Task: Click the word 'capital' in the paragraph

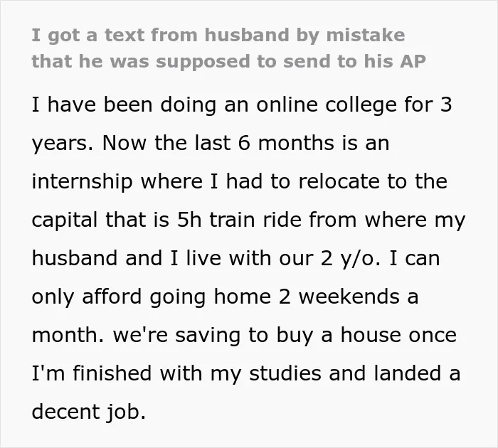Action: coord(65,220)
